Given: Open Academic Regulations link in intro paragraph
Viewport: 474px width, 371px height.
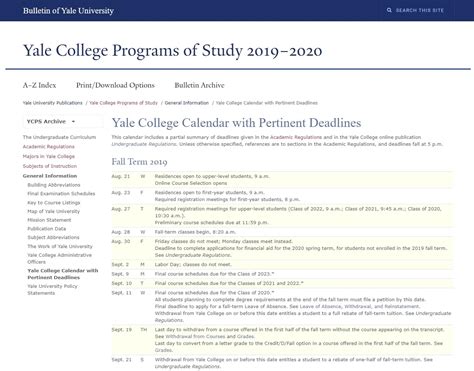Looking at the screenshot, I should point(296,137).
